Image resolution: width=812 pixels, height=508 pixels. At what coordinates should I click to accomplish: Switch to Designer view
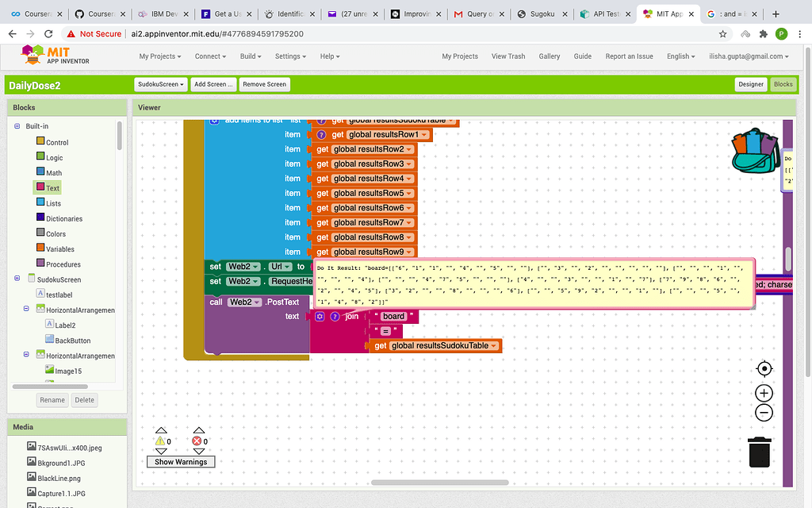[x=751, y=84]
